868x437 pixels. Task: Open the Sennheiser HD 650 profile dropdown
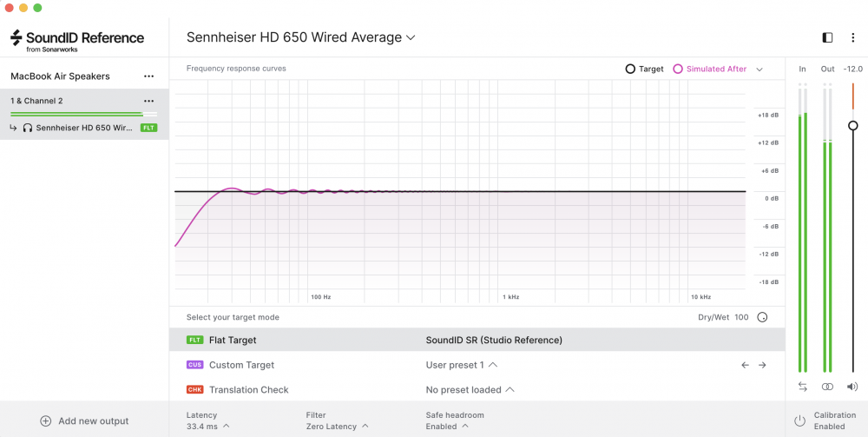click(x=301, y=37)
